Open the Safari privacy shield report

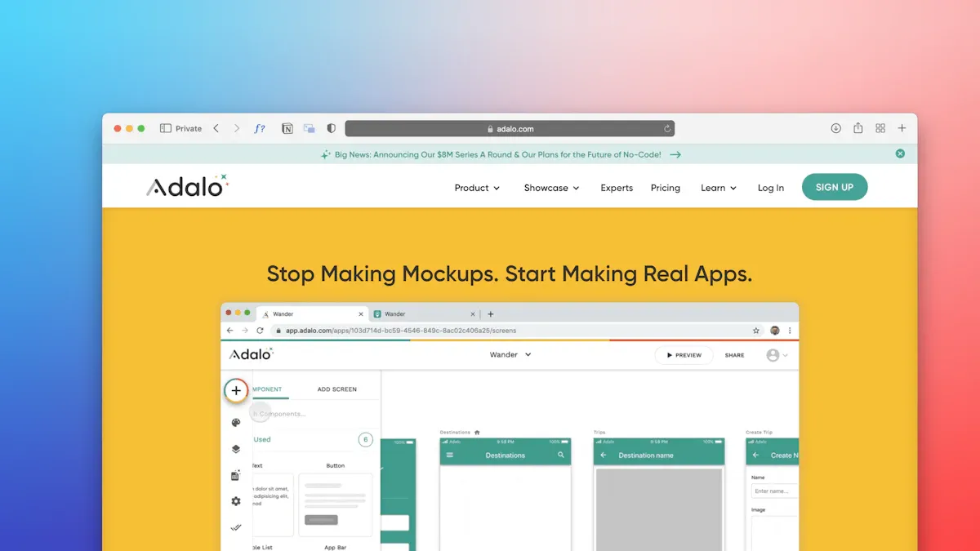[x=331, y=128]
